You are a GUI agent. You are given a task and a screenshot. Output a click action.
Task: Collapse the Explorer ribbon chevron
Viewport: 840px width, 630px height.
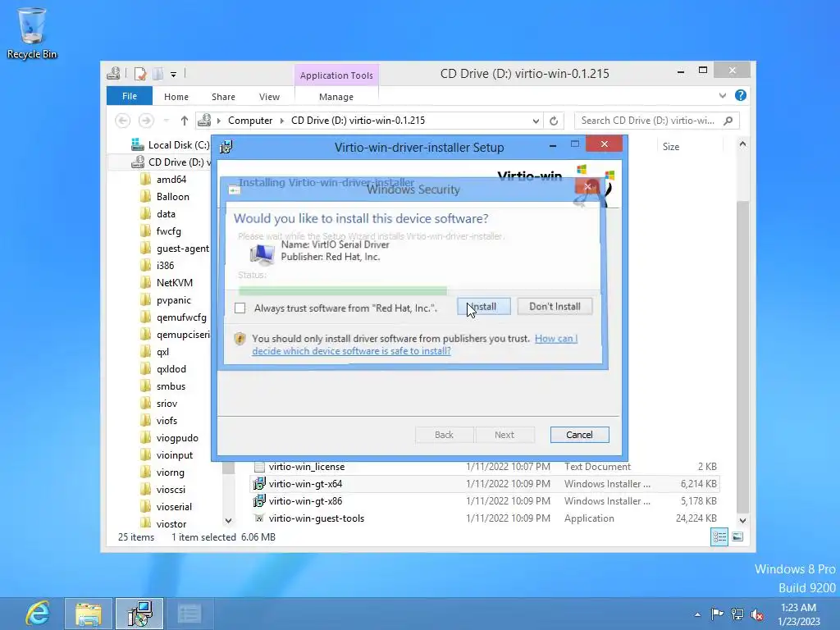(x=723, y=95)
